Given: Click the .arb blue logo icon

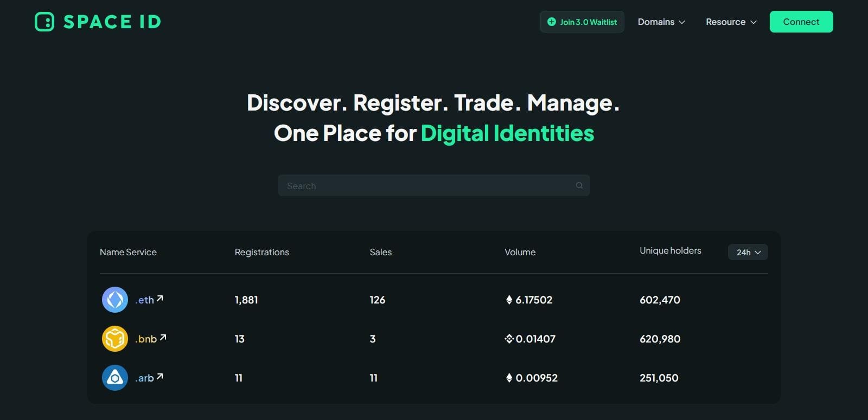Looking at the screenshot, I should coord(115,378).
